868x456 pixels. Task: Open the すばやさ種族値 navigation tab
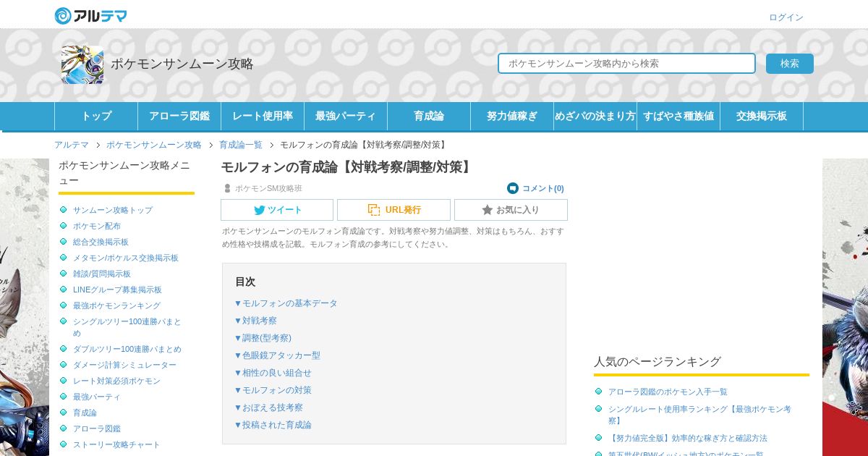[x=678, y=116]
